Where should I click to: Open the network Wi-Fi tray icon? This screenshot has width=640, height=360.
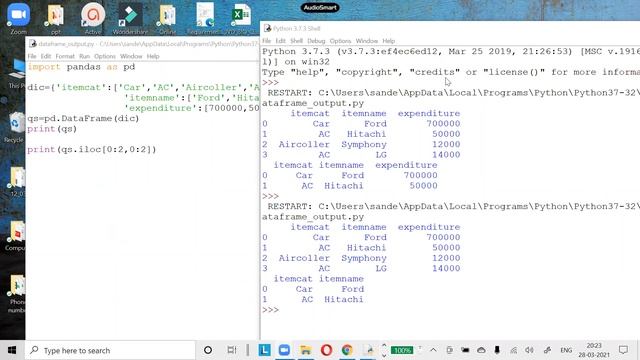[513, 350]
